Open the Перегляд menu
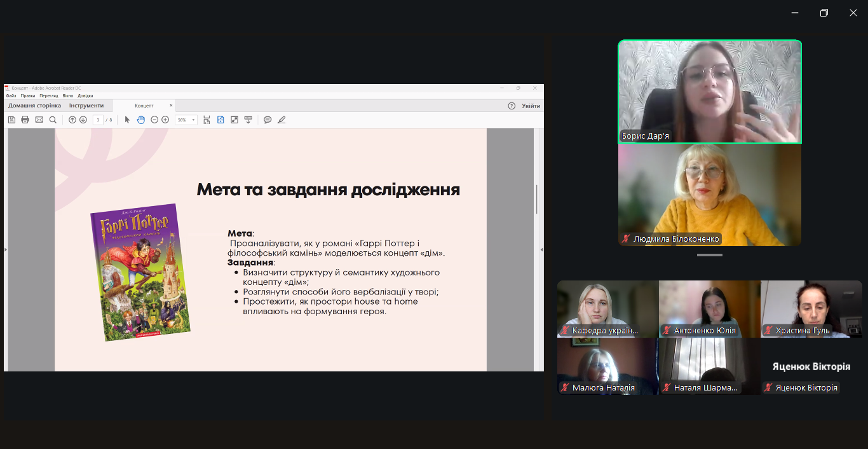 click(49, 95)
